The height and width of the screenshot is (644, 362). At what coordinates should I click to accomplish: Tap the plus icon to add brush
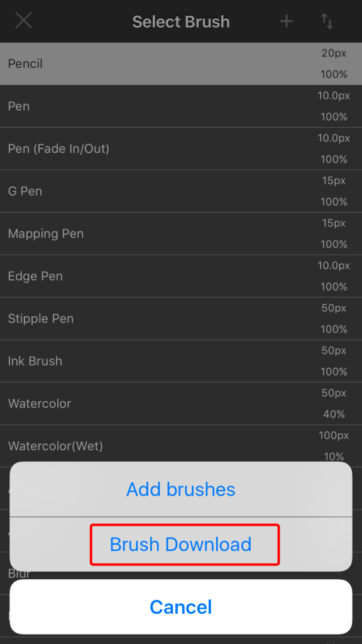(x=287, y=21)
